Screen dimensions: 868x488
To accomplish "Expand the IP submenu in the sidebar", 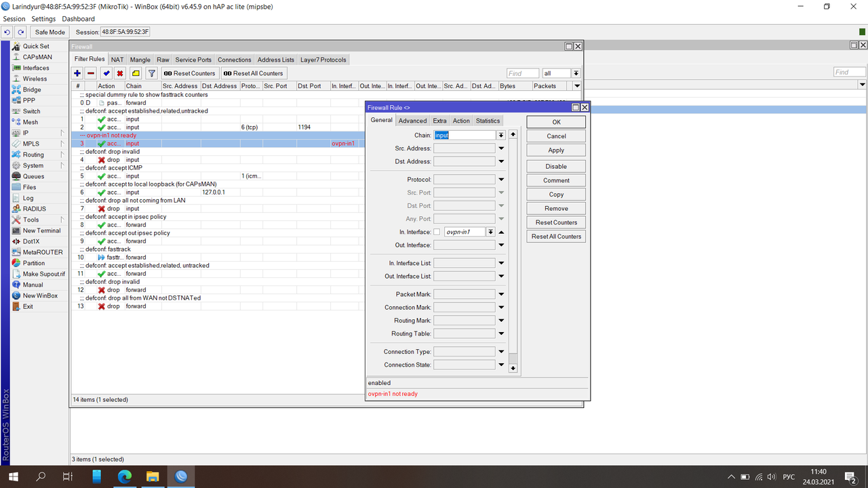I will click(x=62, y=133).
